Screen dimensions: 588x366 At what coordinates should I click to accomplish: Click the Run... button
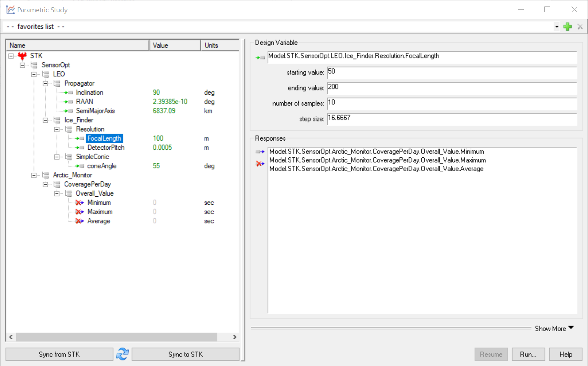point(528,354)
